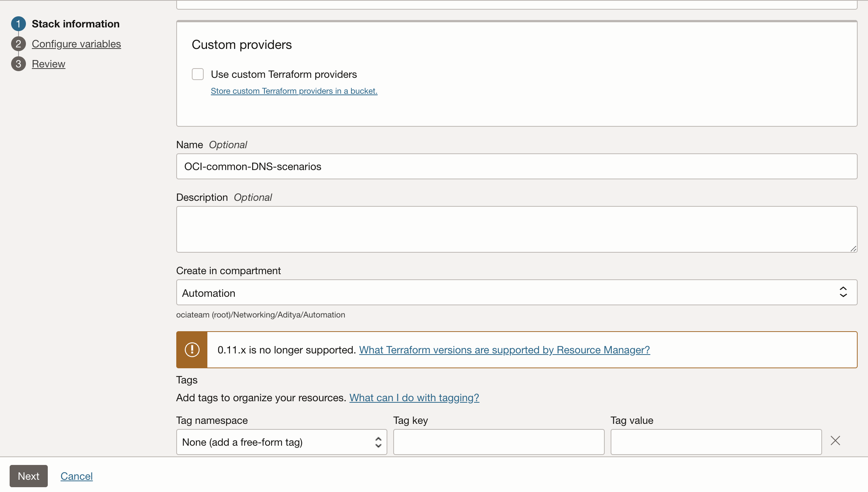Click the compartment dropdown arrows icon
The image size is (868, 492).
pos(843,292)
